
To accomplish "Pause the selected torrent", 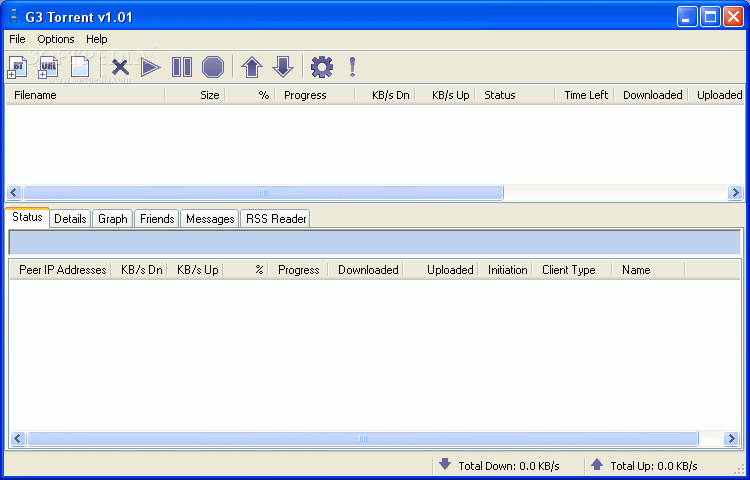I will pyautogui.click(x=182, y=67).
